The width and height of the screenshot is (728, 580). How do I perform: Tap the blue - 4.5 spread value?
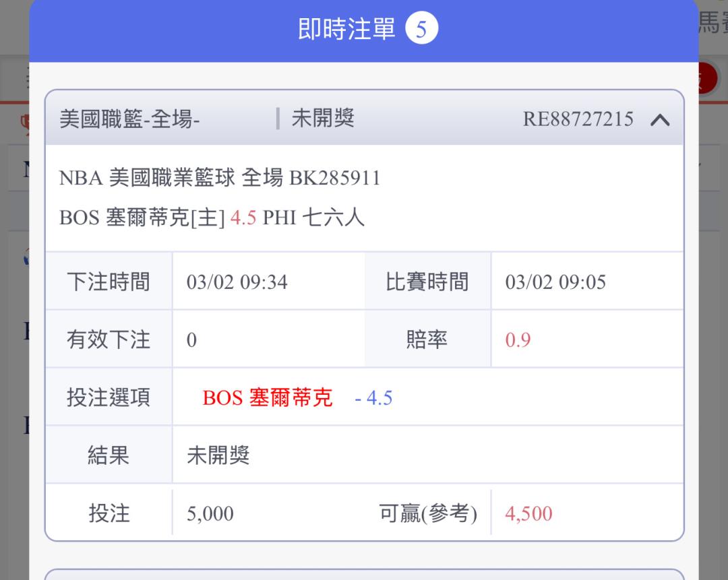(373, 397)
